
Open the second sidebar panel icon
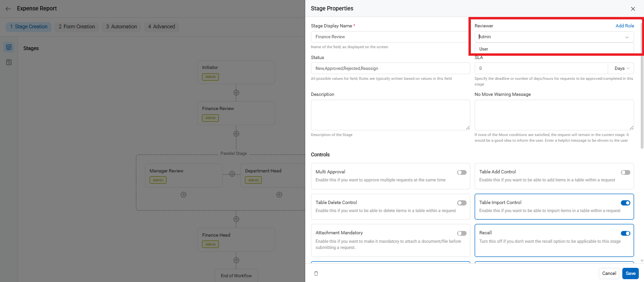[8, 62]
